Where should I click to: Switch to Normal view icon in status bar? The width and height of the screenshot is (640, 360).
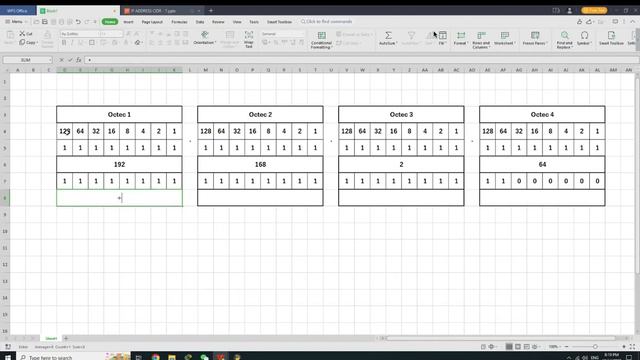(x=509, y=347)
